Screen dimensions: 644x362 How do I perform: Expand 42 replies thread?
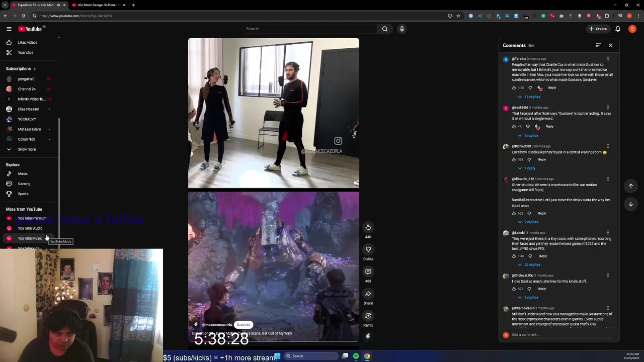point(529,265)
